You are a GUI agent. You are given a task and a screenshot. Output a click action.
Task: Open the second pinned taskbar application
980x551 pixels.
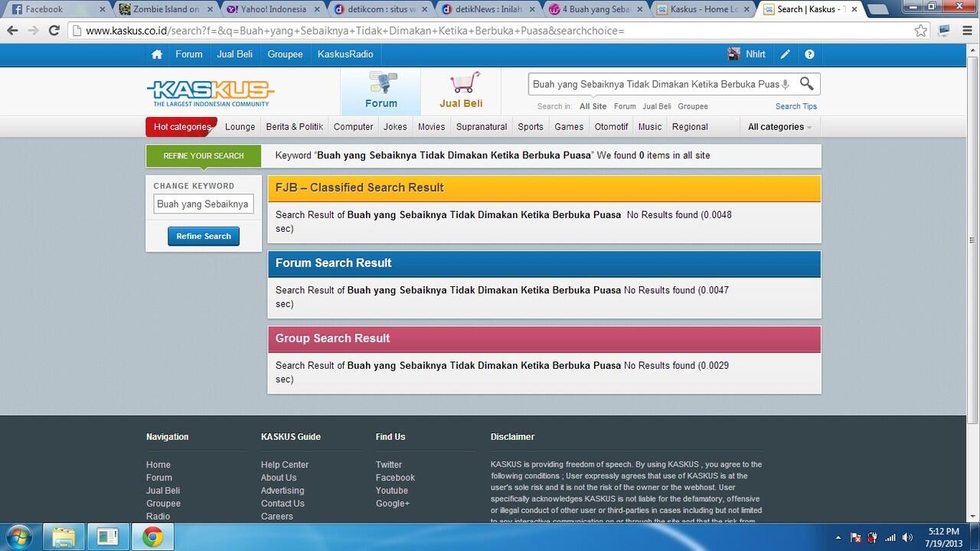tap(108, 537)
